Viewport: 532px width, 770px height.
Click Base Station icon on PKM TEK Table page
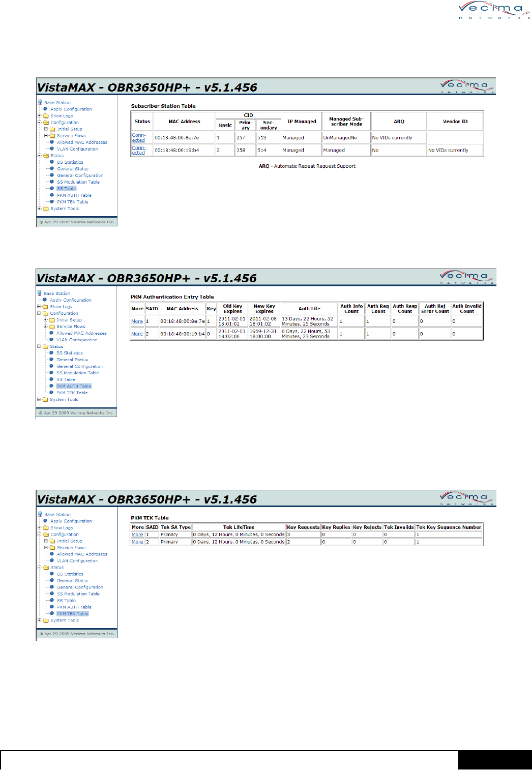pos(40,514)
